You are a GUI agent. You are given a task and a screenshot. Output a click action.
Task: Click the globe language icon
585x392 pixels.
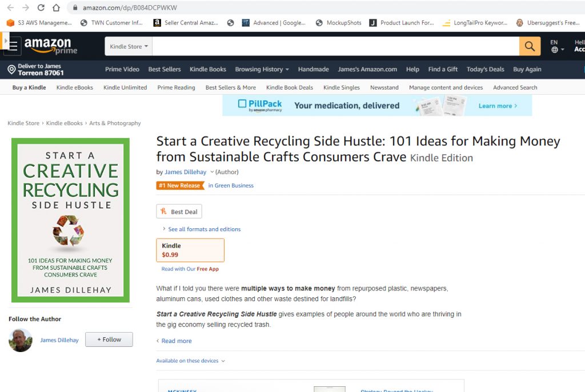(555, 50)
